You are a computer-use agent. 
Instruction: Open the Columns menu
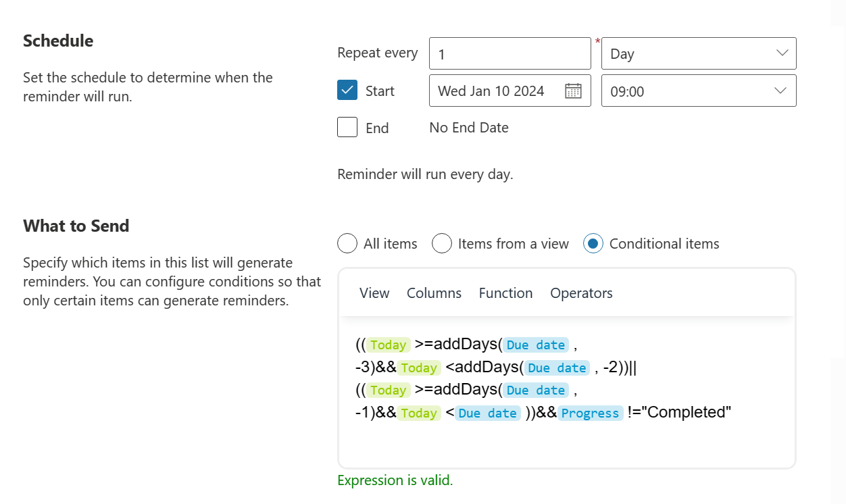(434, 293)
